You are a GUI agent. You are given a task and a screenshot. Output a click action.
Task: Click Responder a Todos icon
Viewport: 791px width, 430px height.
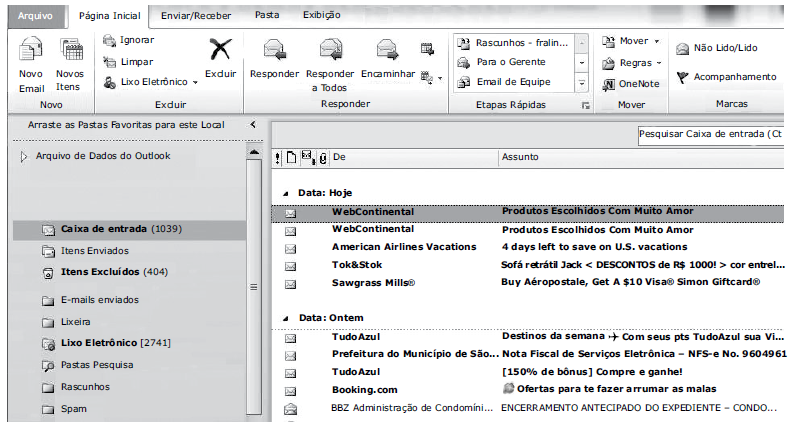330,51
